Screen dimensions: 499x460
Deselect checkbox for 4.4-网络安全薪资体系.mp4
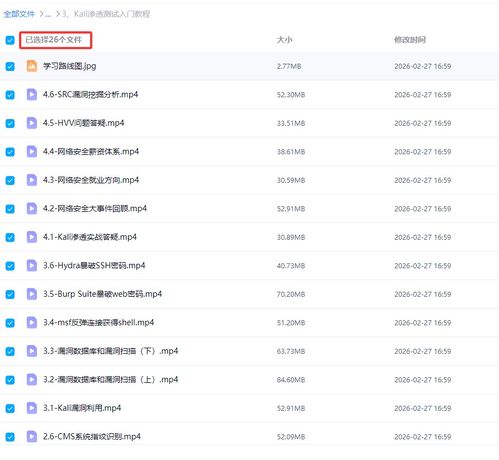point(10,152)
